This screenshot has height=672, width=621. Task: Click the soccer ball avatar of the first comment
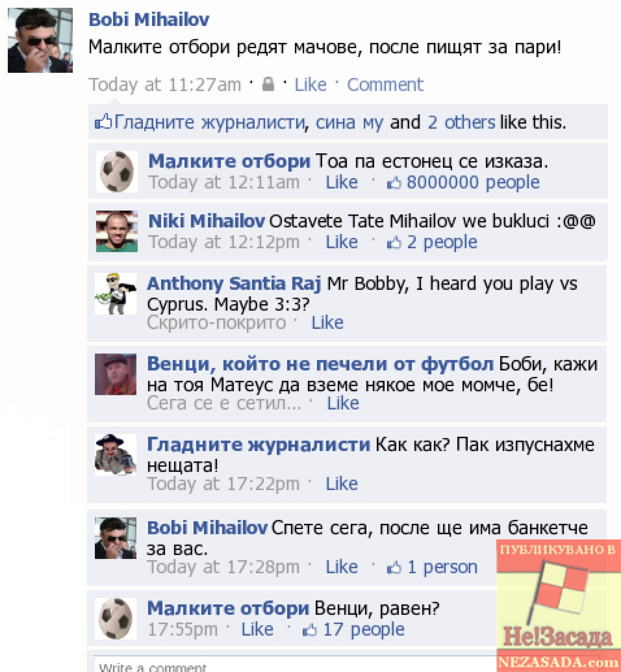(117, 171)
